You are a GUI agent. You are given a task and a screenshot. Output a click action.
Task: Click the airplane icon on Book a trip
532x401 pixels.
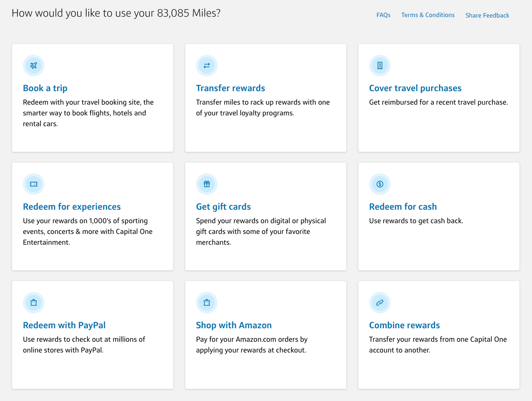[34, 65]
